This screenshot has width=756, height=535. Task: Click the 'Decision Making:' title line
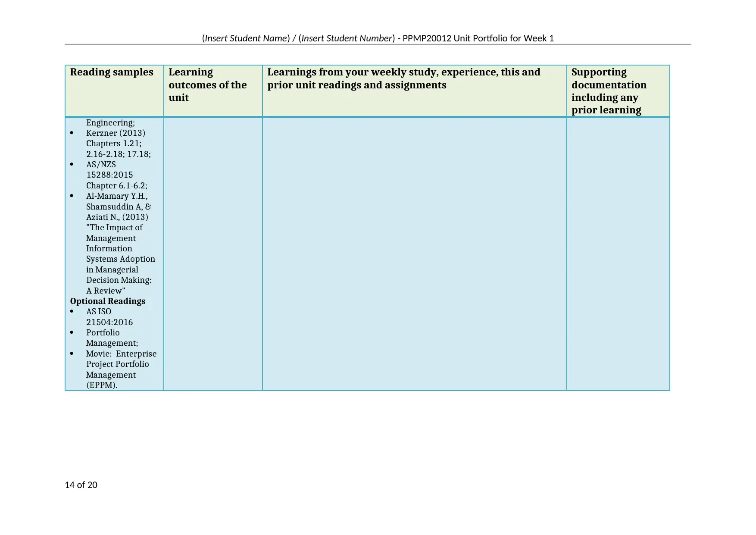click(119, 280)
